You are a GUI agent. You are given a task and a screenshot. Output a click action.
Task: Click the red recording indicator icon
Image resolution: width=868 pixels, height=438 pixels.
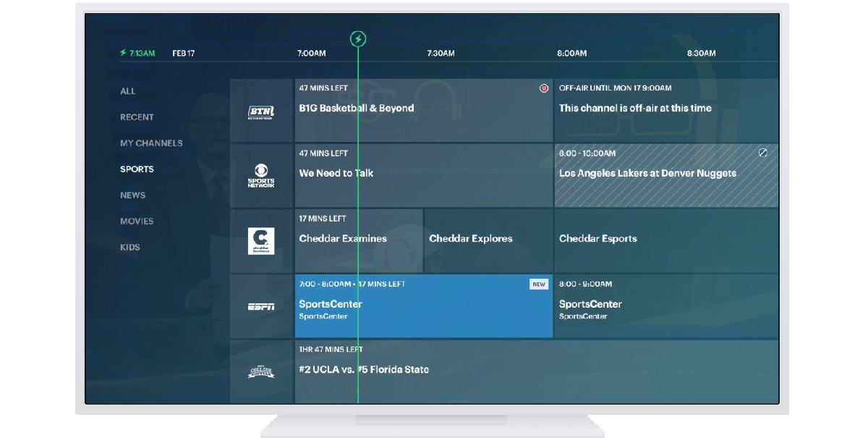(x=544, y=88)
